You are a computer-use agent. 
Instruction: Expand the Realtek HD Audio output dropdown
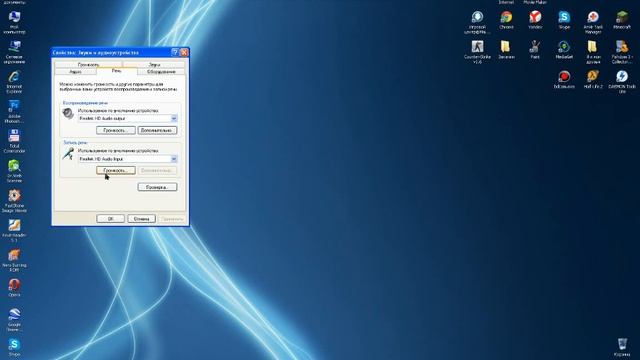click(174, 118)
